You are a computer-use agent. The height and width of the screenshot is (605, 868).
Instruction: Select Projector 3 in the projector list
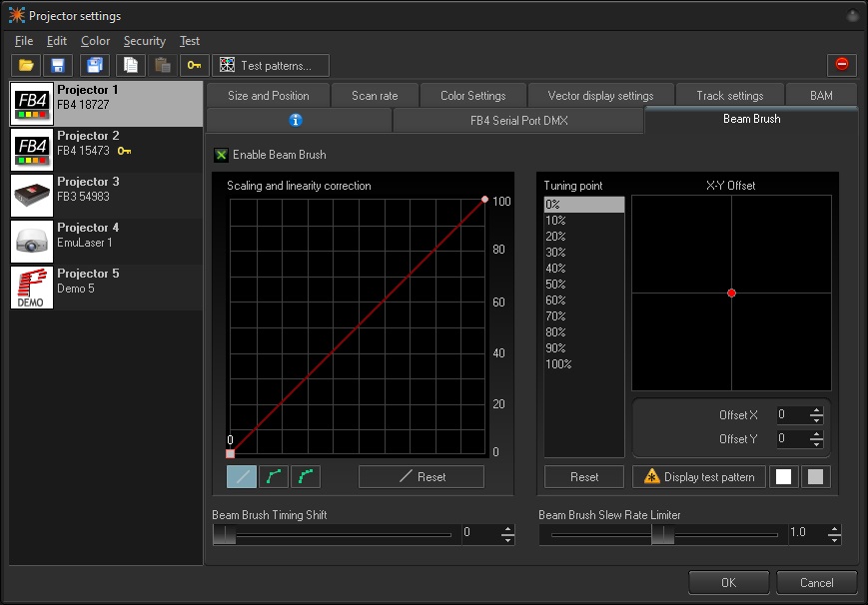(x=106, y=195)
